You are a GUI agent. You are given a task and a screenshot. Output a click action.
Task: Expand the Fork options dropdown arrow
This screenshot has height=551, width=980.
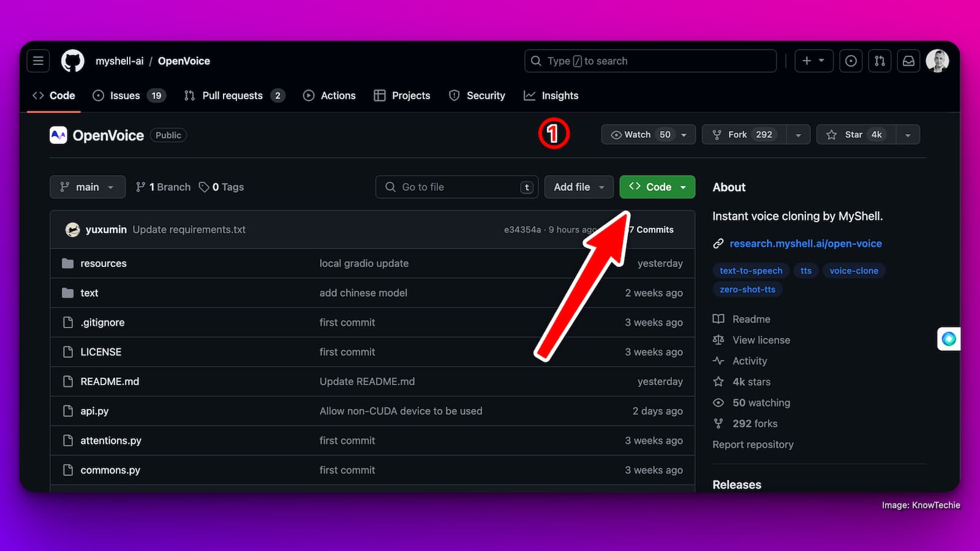click(x=798, y=135)
